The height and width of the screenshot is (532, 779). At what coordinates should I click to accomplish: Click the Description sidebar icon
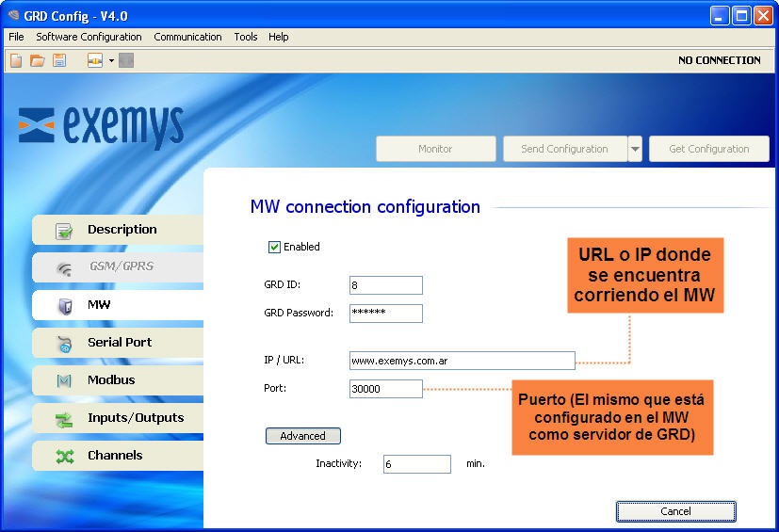click(64, 231)
